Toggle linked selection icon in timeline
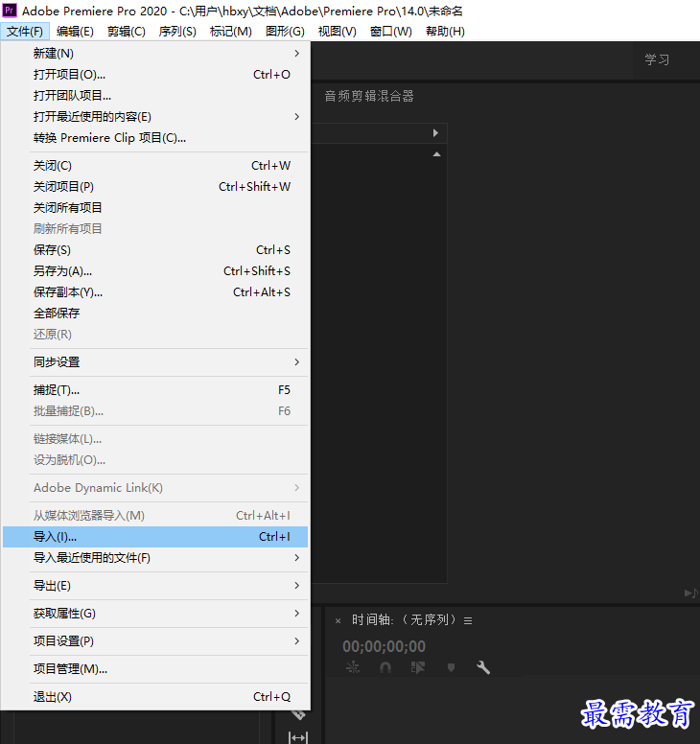The height and width of the screenshot is (744, 700). 418,667
